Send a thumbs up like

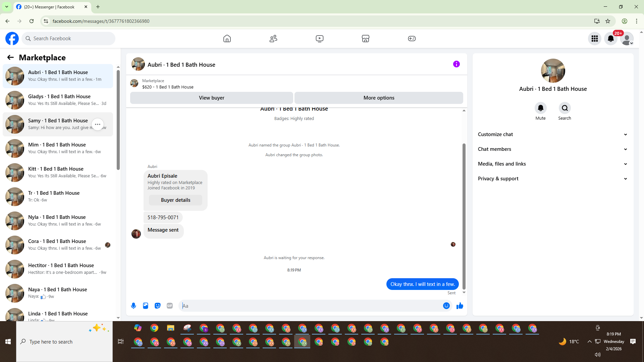click(460, 306)
